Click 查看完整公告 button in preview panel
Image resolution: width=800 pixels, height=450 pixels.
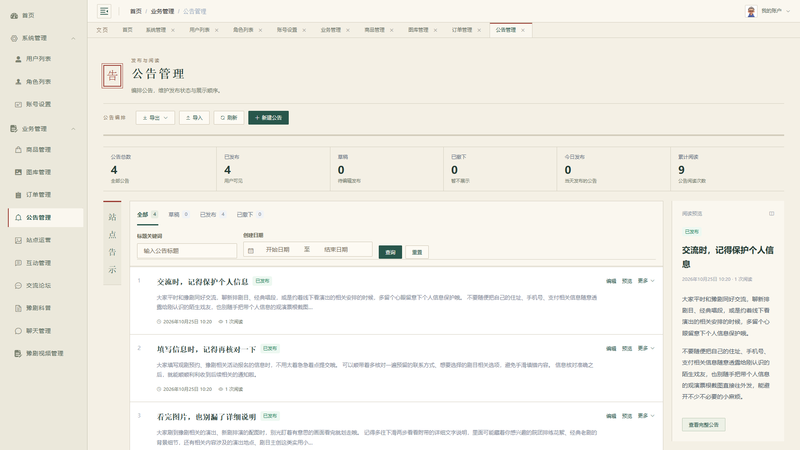pyautogui.click(x=704, y=424)
